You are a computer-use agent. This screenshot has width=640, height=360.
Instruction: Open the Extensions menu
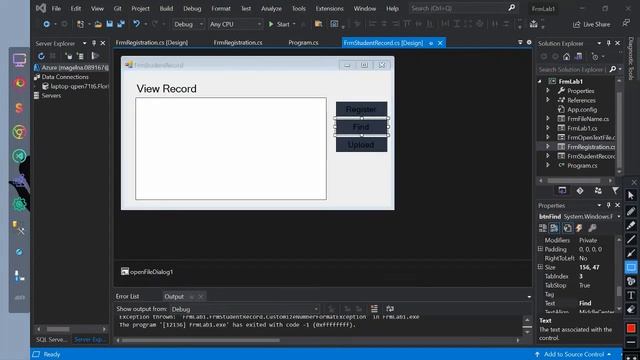pyautogui.click(x=329, y=9)
